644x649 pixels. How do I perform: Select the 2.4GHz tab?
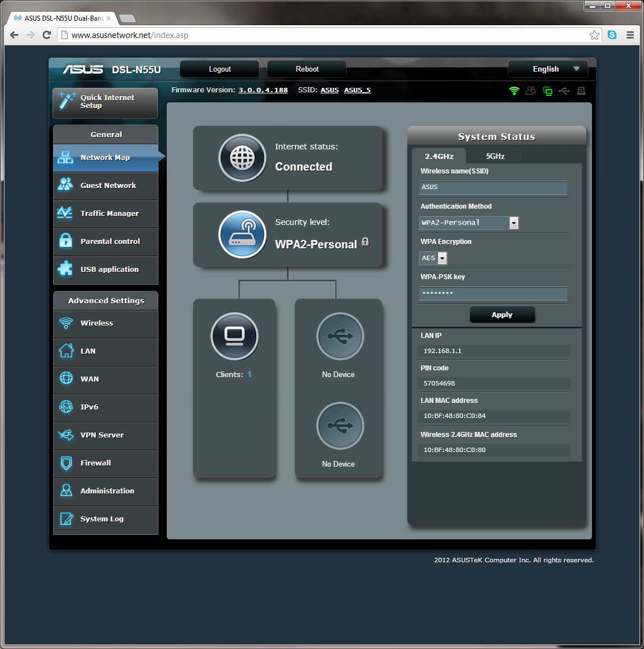440,156
